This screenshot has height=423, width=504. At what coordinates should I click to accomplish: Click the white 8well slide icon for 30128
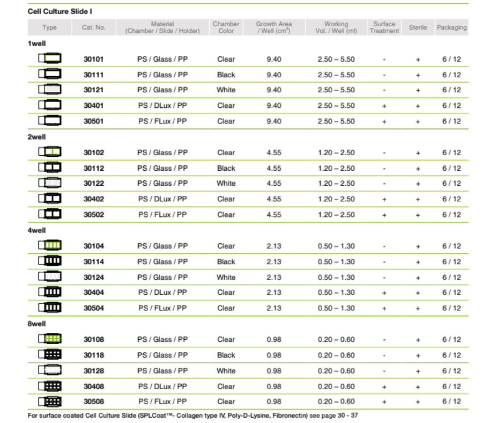click(49, 370)
